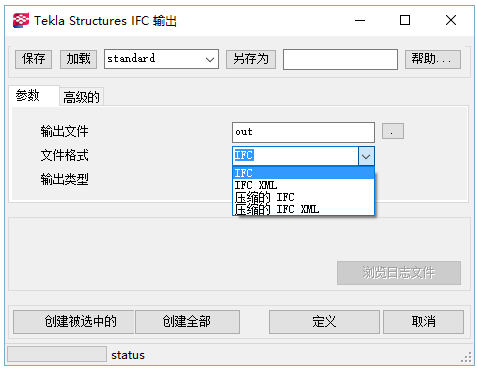Image resolution: width=477 pixels, height=368 pixels.
Task: Click the 保存 button
Action: pos(33,59)
